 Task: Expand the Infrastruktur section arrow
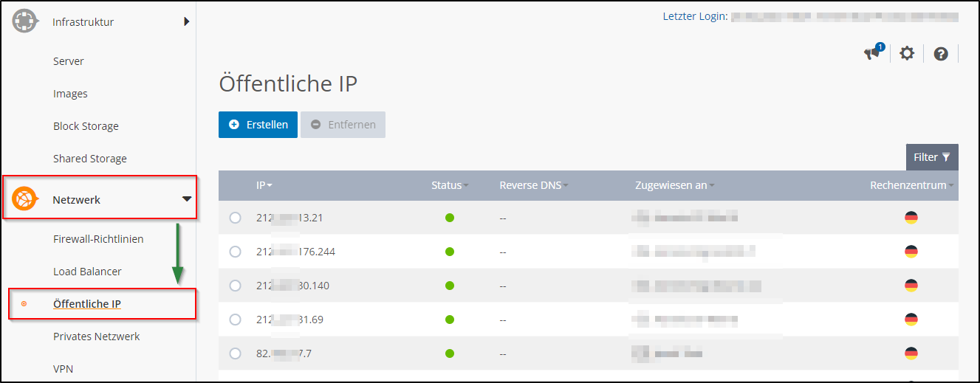tap(187, 21)
